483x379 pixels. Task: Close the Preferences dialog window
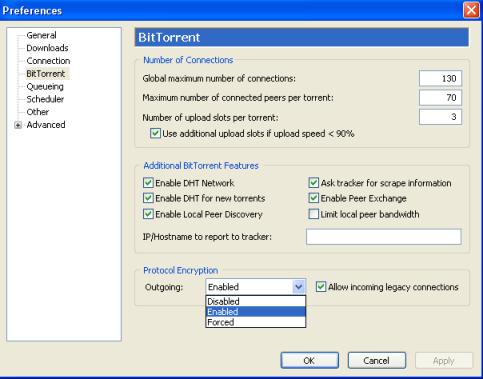[x=471, y=10]
